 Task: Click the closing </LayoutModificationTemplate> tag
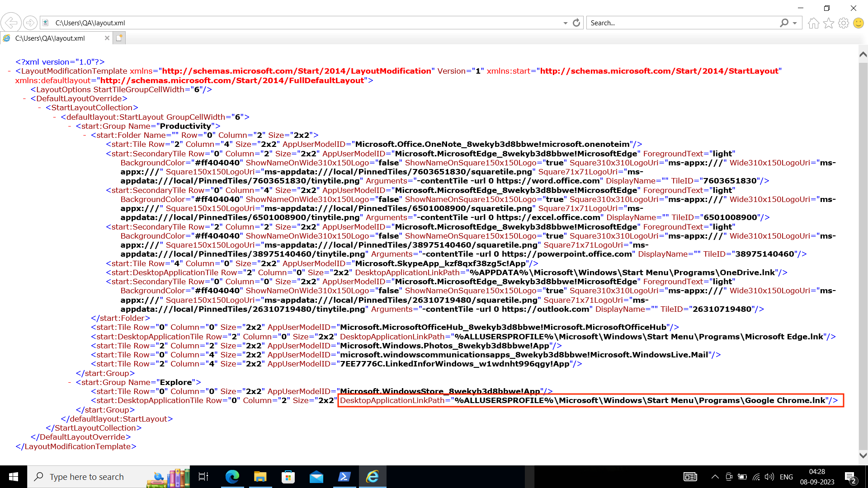pos(75,446)
